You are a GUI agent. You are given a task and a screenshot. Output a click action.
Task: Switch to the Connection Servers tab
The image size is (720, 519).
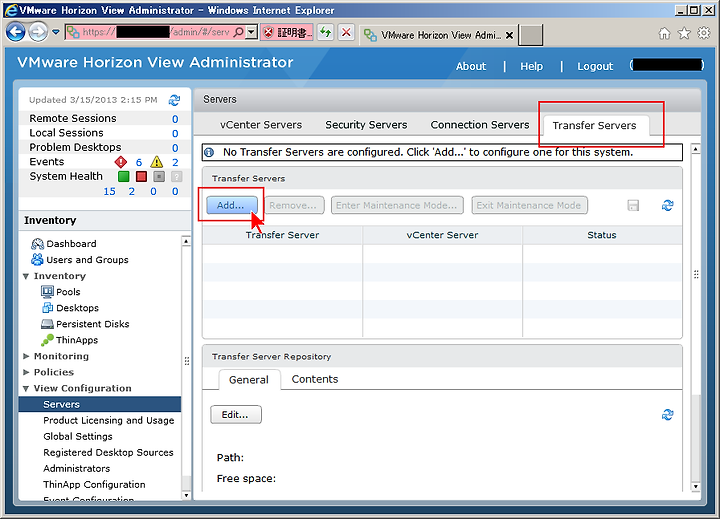(x=480, y=125)
